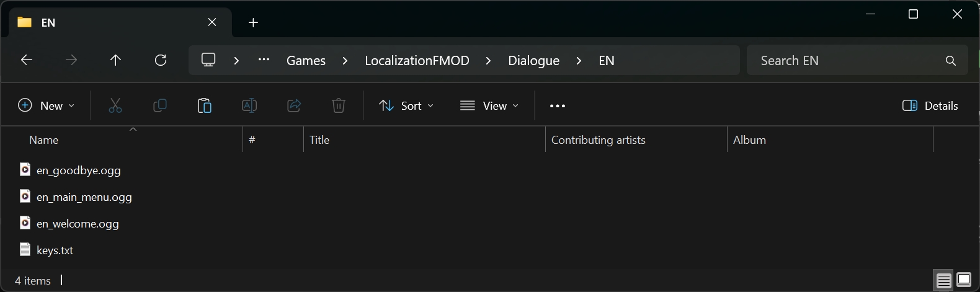980x292 pixels.
Task: Switch to details list view icon
Action: 944,281
